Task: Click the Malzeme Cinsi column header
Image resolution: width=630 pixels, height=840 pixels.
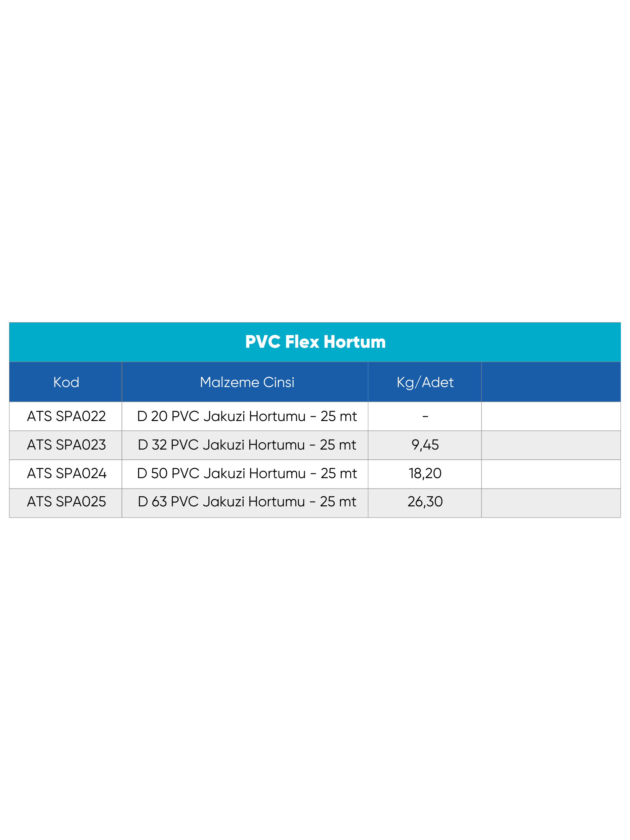Action: (247, 382)
